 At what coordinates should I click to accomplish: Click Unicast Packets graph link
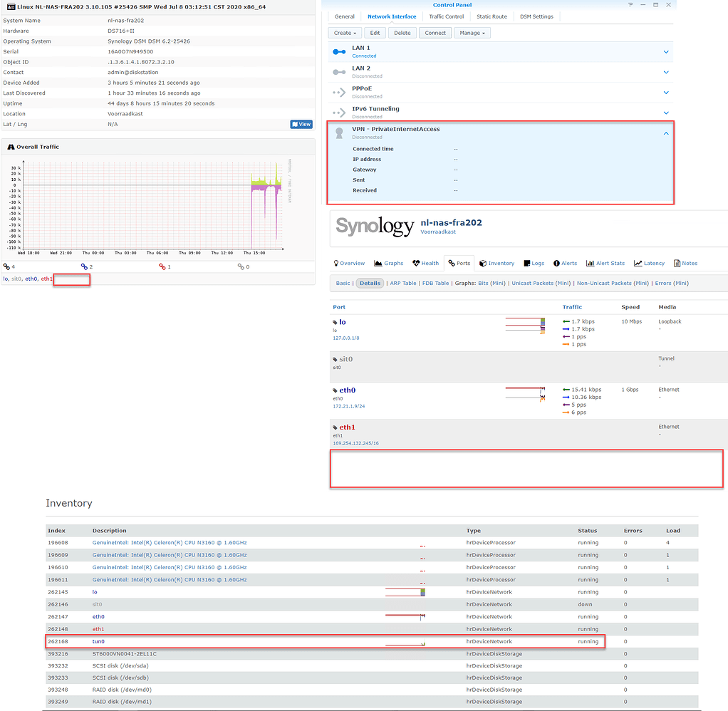pos(533,284)
